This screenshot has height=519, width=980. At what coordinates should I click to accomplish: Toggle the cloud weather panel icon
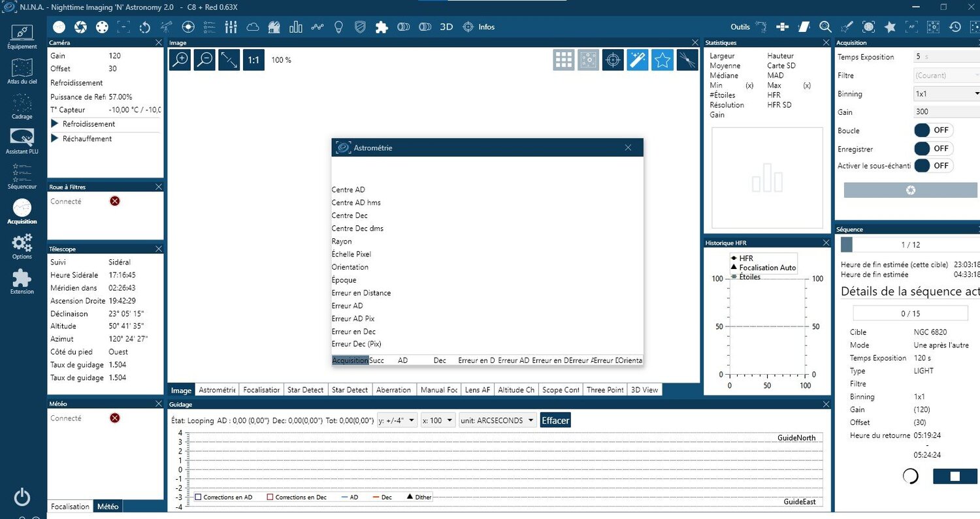pyautogui.click(x=253, y=27)
